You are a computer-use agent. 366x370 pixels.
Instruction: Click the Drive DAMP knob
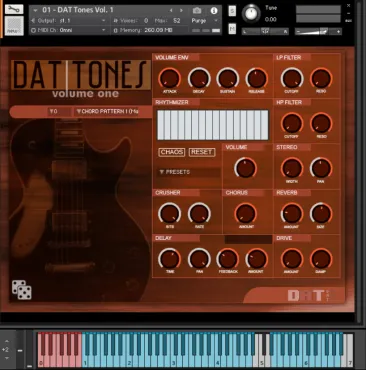pyautogui.click(x=321, y=259)
